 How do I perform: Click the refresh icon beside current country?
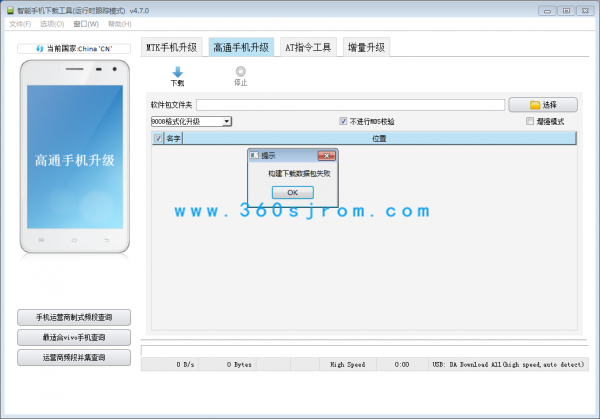[x=40, y=49]
